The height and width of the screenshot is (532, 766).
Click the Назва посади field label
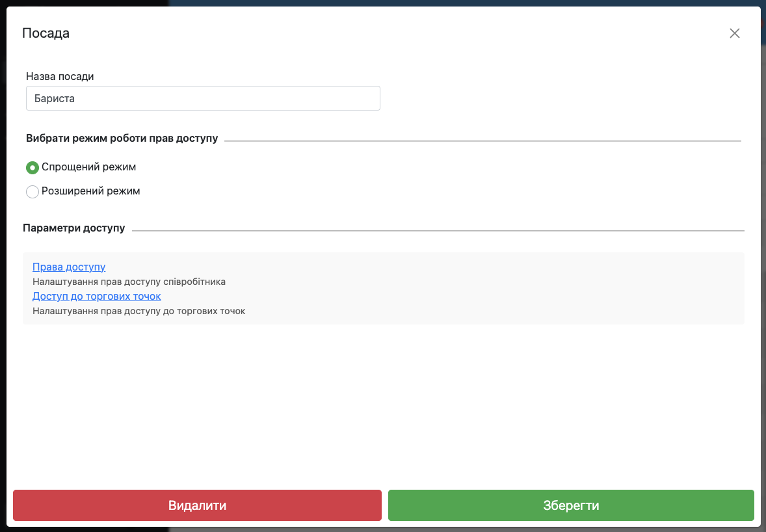pyautogui.click(x=60, y=76)
